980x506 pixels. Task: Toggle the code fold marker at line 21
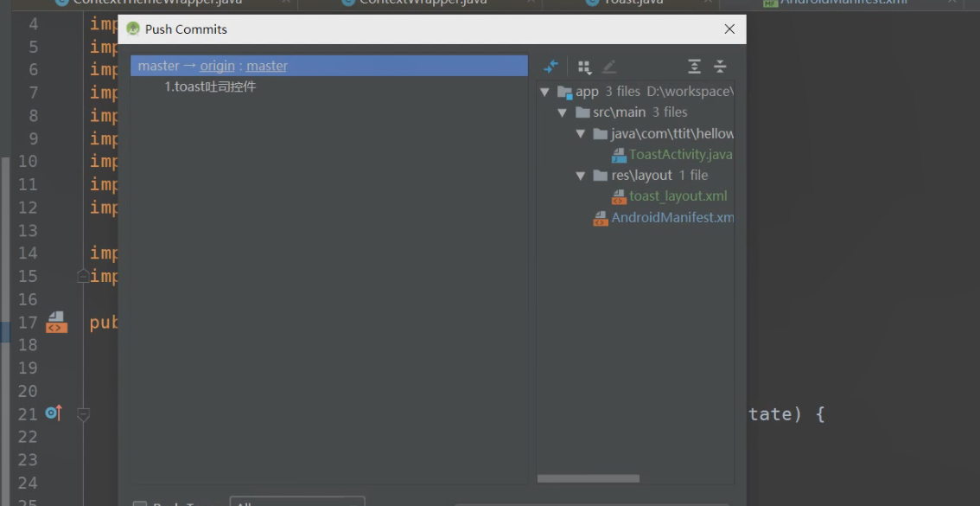[x=83, y=414]
